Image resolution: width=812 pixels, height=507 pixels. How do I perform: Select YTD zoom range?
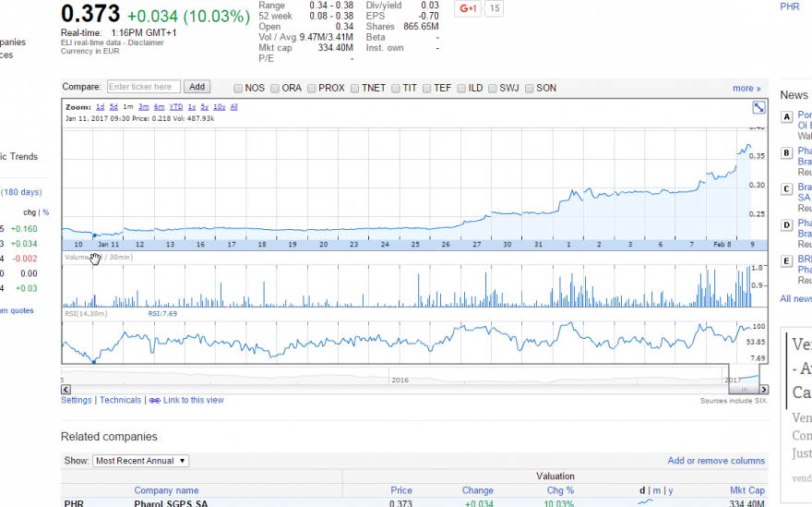click(x=176, y=107)
